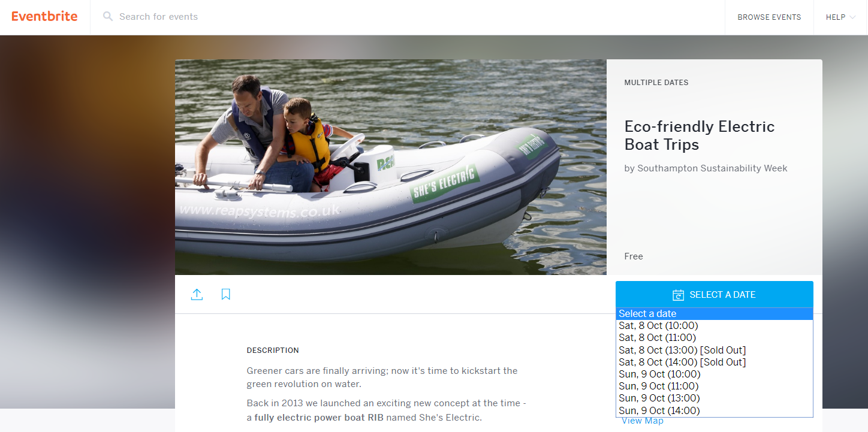Open the Eventbrite logo homepage
Viewport: 868px width, 432px height.
44,16
